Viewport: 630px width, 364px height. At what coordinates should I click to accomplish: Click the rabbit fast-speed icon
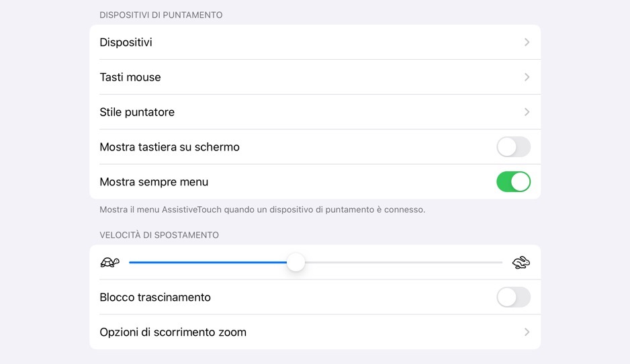[x=521, y=263]
